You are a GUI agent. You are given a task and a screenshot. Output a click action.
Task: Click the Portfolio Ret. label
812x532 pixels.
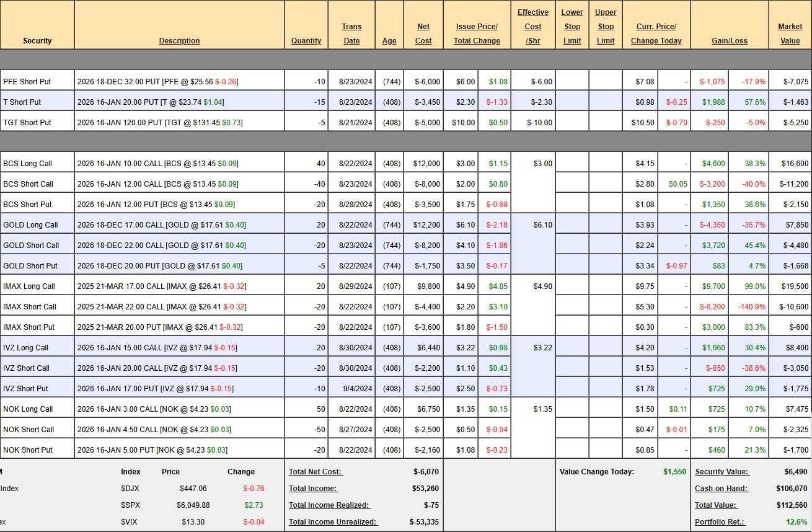click(720, 522)
